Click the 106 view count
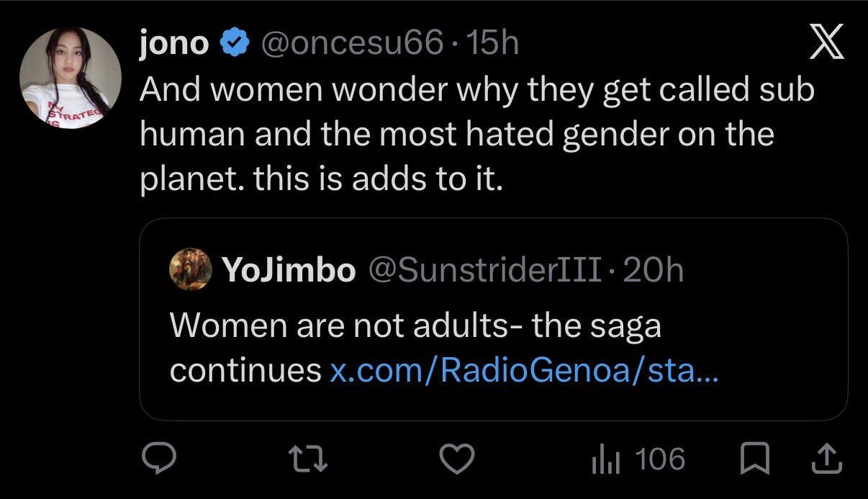868x499 pixels. pos(661,459)
